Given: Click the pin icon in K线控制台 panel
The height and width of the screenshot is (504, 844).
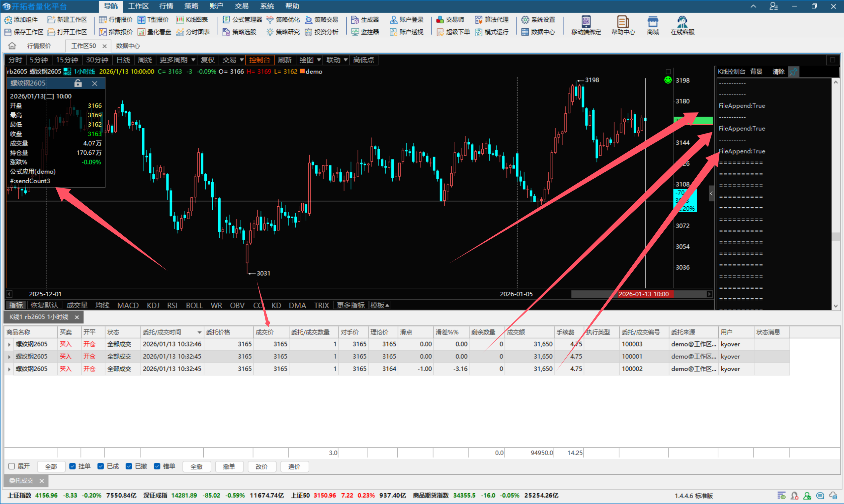Looking at the screenshot, I should point(794,72).
